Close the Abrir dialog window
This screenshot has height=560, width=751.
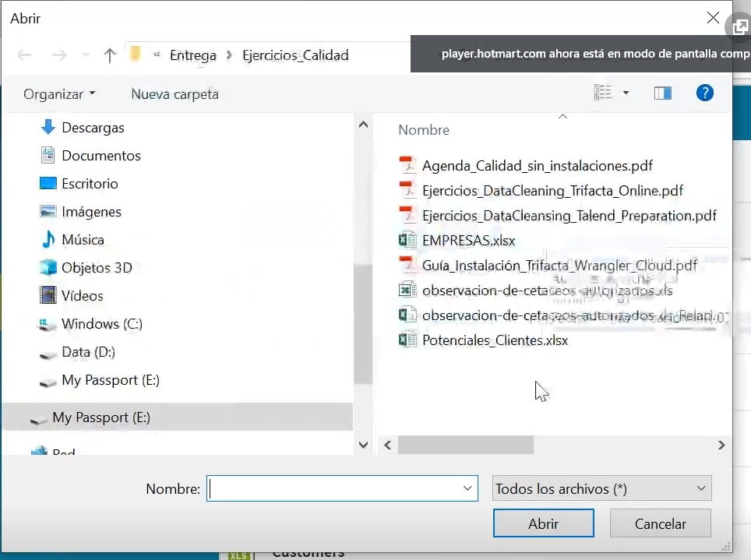click(x=713, y=18)
